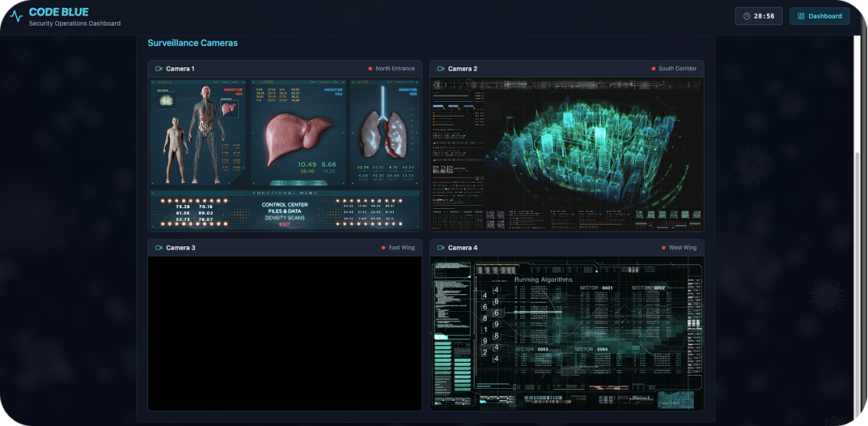Click the Camera 3 video camera icon

tap(159, 248)
